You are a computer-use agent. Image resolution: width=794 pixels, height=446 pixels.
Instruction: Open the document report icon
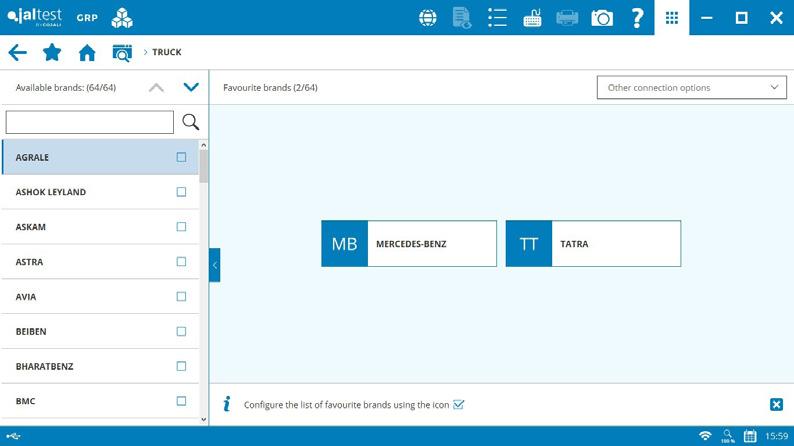[462, 18]
